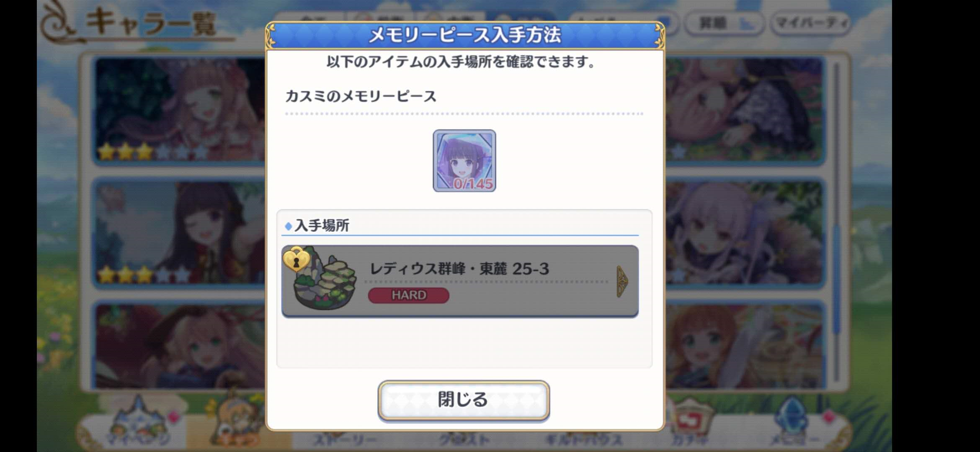980x452 pixels.
Task: Click the character list scrollbar
Action: (836, 222)
